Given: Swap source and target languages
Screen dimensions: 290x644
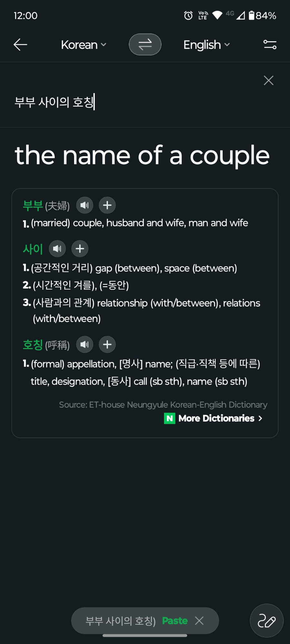Looking at the screenshot, I should [145, 44].
